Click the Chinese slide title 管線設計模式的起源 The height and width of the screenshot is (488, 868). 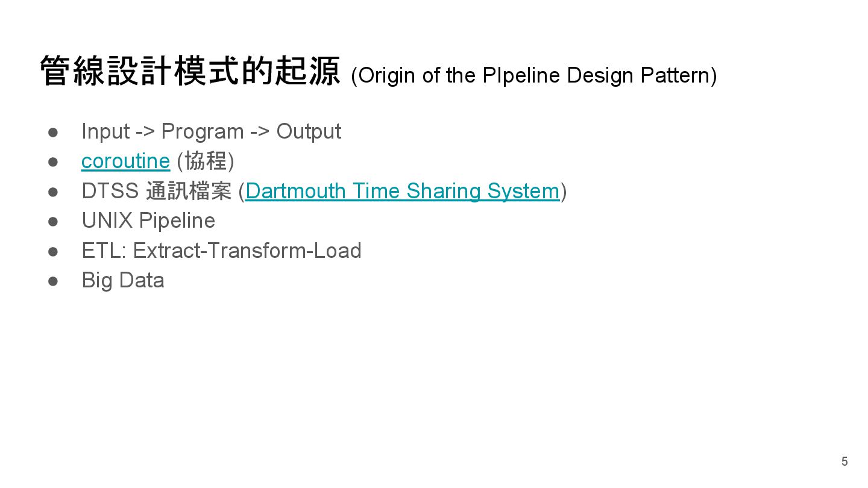tap(190, 72)
